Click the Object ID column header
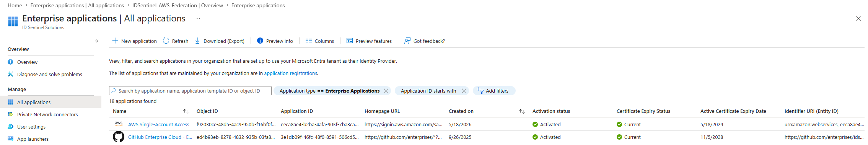Viewport: 868px width, 145px height. point(207,111)
